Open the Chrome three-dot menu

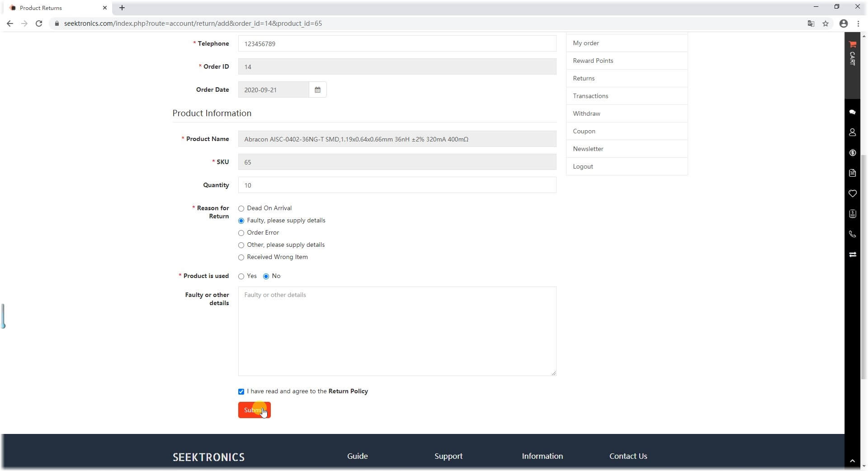[x=858, y=24]
